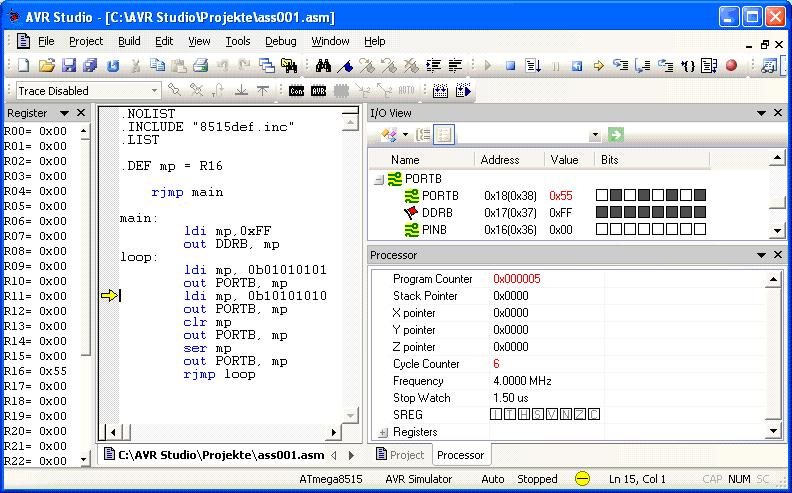Stop debugging with the blue square icon
Viewport: 792px width, 493px height.
pyautogui.click(x=511, y=65)
